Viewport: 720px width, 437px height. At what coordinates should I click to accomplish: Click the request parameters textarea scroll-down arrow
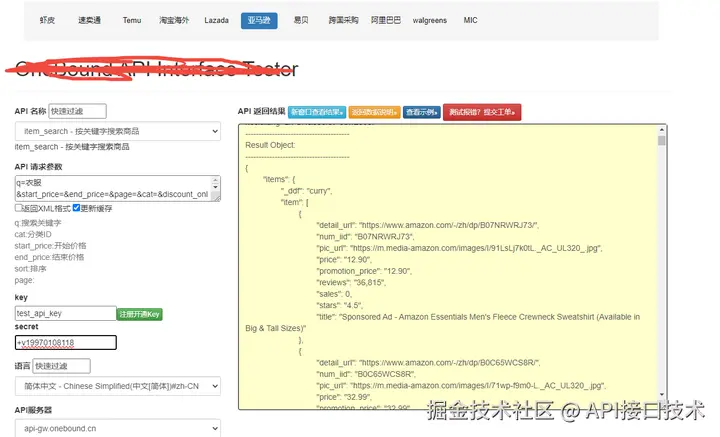pyautogui.click(x=215, y=189)
